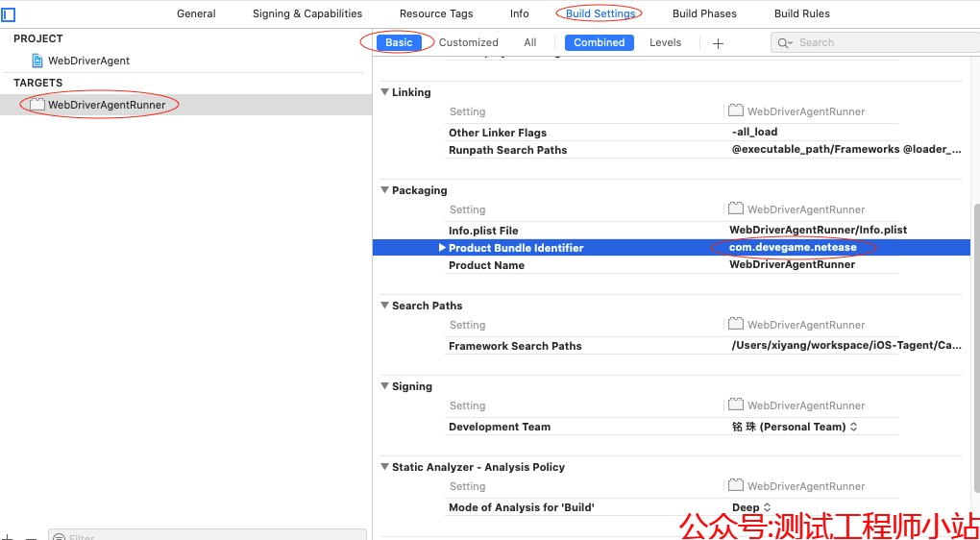Select the Other Linker Flags setting
Screen dimensions: 980x540
[498, 133]
